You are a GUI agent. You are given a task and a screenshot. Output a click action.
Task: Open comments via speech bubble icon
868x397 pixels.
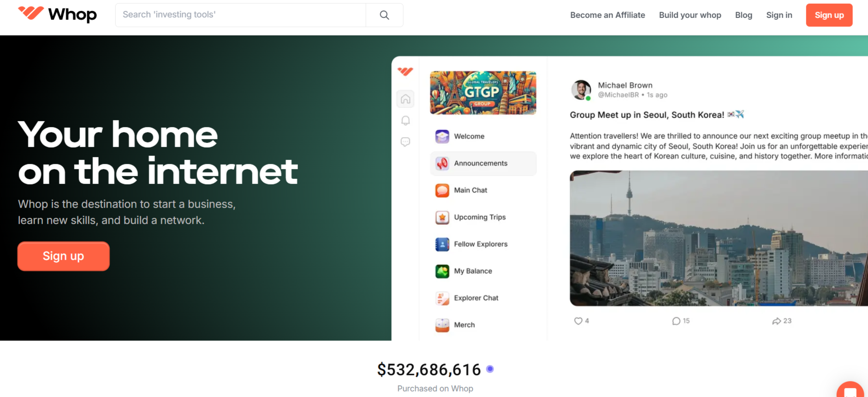(676, 321)
